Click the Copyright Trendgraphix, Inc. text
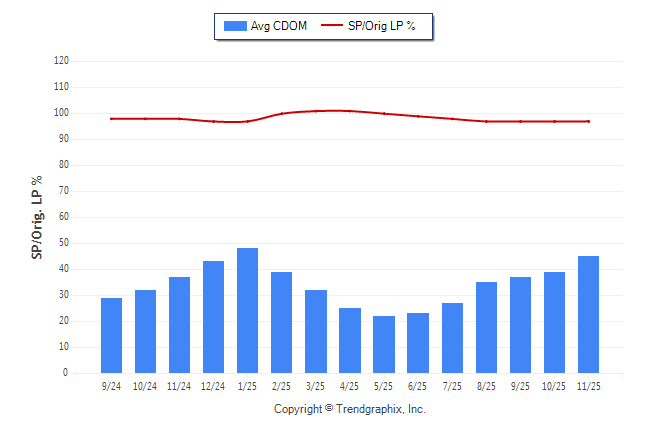Image resolution: width=646 pixels, height=434 pixels. coord(350,409)
